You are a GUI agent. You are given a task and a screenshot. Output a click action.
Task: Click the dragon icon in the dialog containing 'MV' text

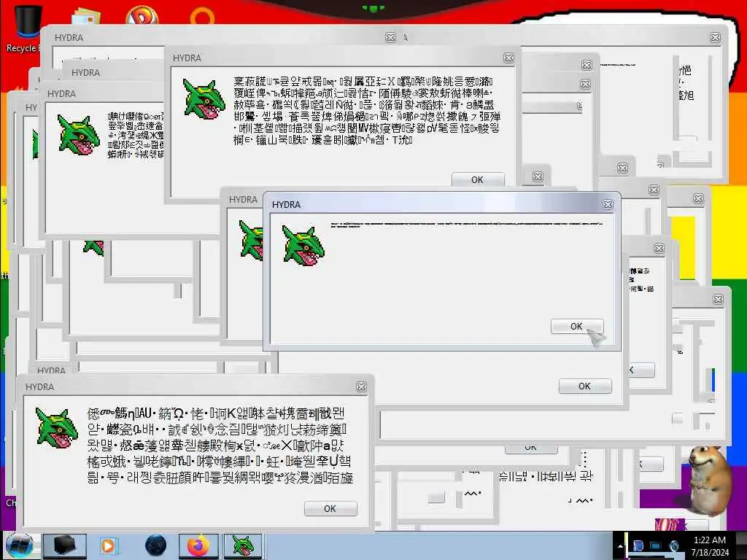pos(204,98)
